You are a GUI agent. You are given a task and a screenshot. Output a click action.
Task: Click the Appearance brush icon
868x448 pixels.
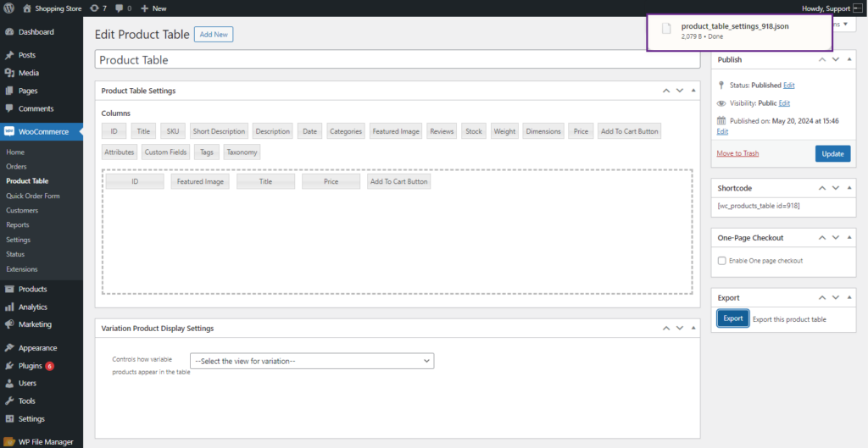coord(9,348)
